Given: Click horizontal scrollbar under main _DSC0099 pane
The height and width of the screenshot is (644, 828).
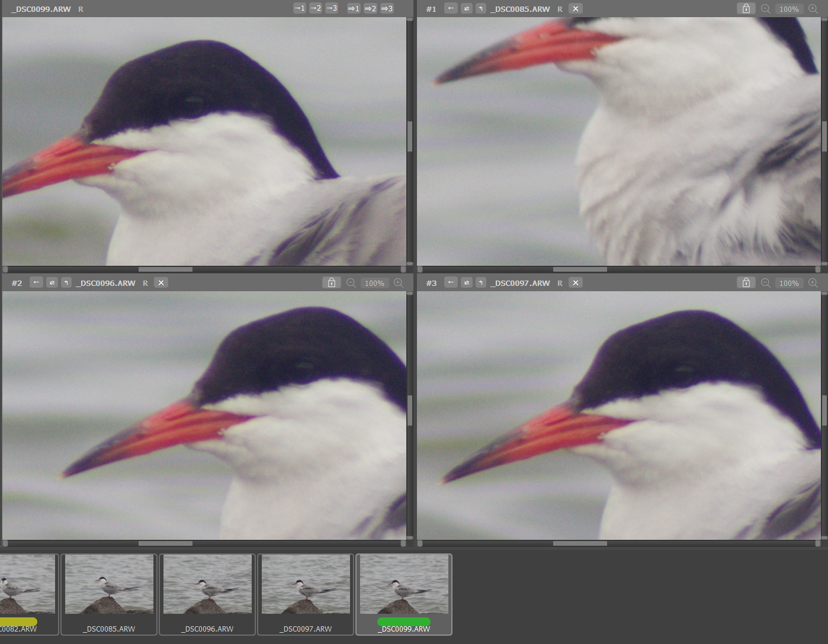Looking at the screenshot, I should (x=165, y=269).
